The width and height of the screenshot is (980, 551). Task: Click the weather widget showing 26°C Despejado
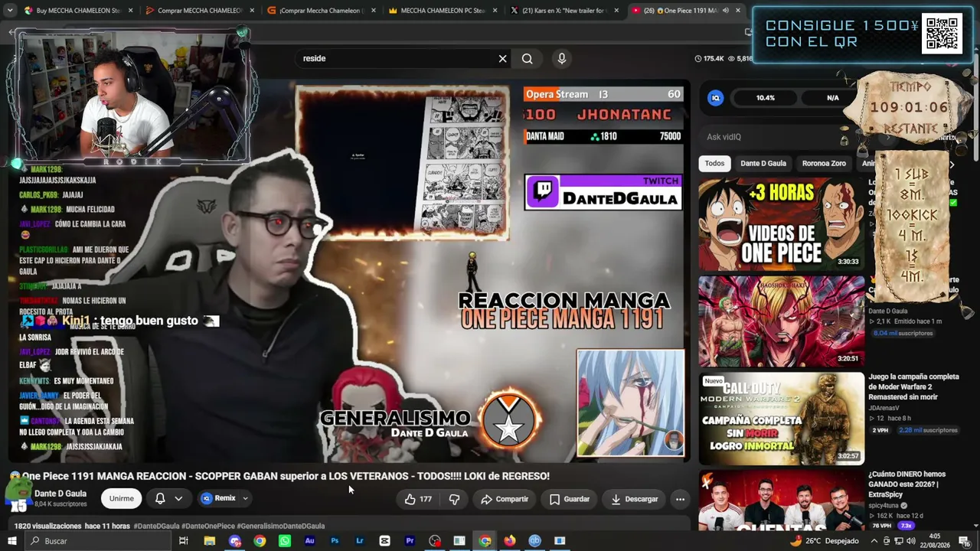point(824,541)
